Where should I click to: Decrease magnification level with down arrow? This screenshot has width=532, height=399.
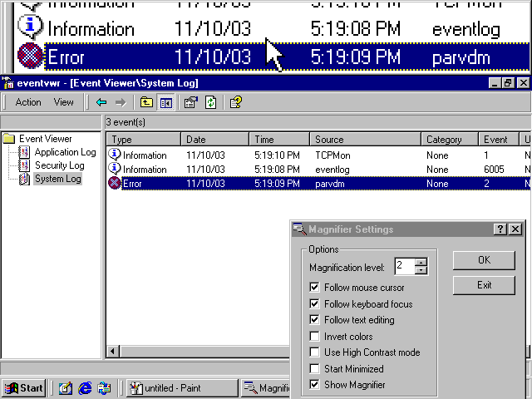(x=421, y=270)
